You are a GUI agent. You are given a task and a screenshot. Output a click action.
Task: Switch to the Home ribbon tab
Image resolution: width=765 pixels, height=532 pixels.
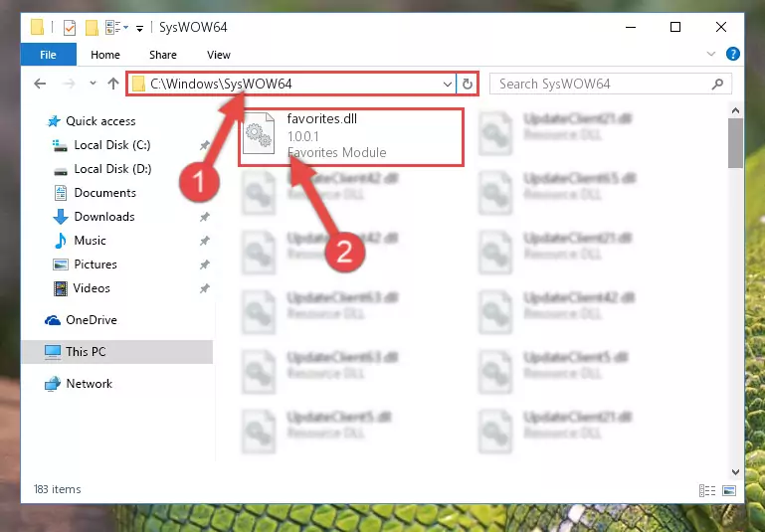coord(105,55)
